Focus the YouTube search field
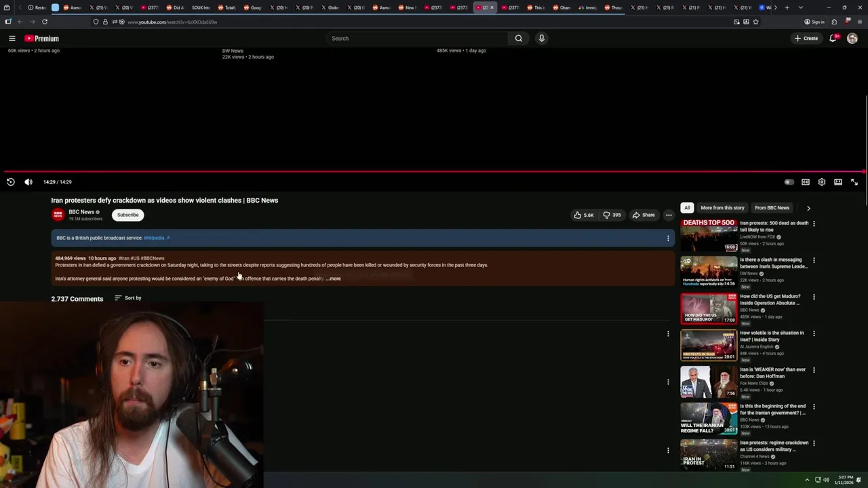 (x=417, y=39)
